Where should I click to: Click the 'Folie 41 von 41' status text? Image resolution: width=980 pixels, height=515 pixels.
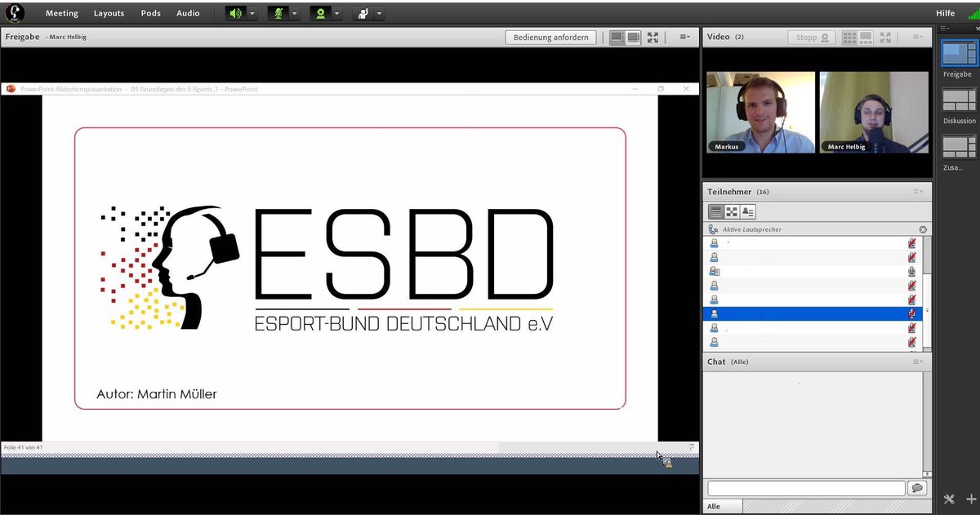pos(23,447)
